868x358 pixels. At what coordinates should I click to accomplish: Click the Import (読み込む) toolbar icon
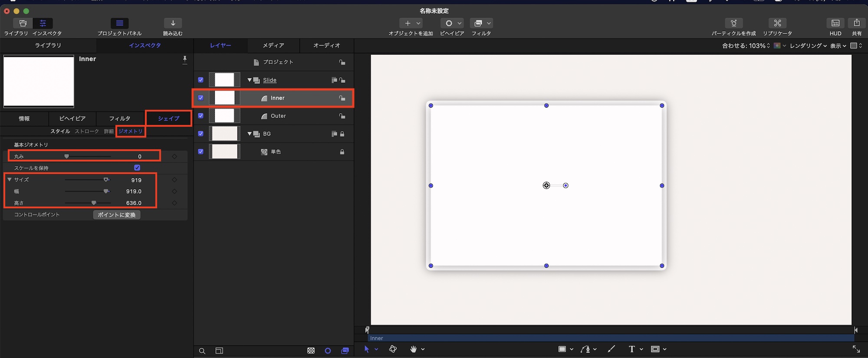coord(173,23)
